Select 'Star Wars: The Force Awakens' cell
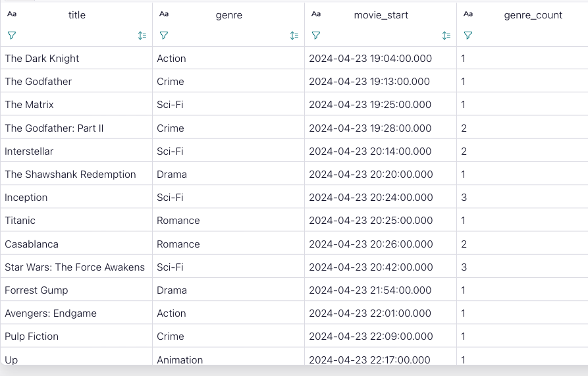 76,267
